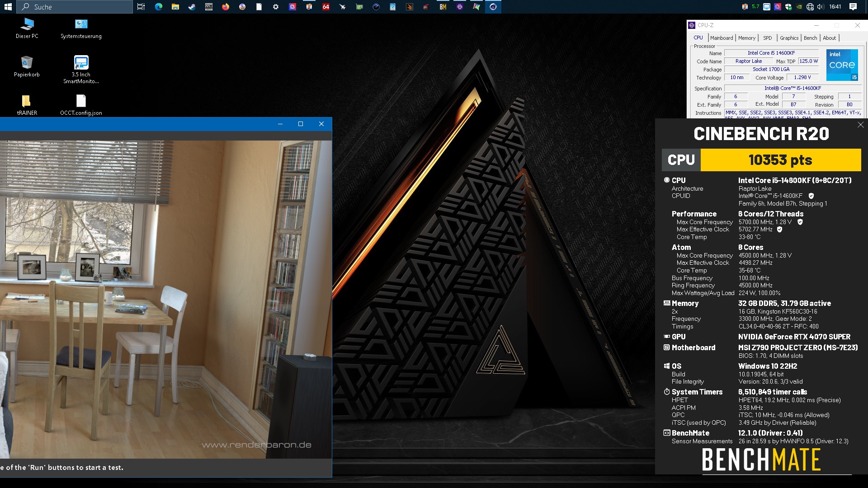This screenshot has height=488, width=868.
Task: Click the System Timers heading
Action: pyautogui.click(x=697, y=392)
